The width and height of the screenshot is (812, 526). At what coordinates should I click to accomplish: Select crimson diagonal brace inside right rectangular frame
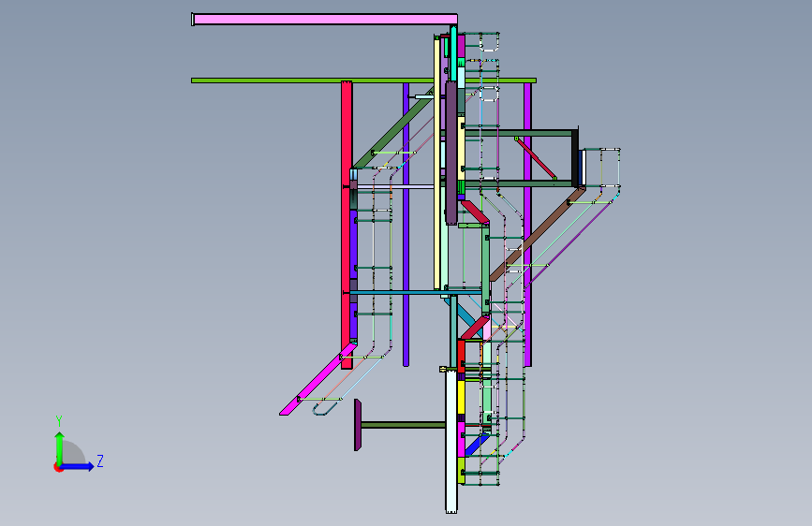[x=536, y=159]
